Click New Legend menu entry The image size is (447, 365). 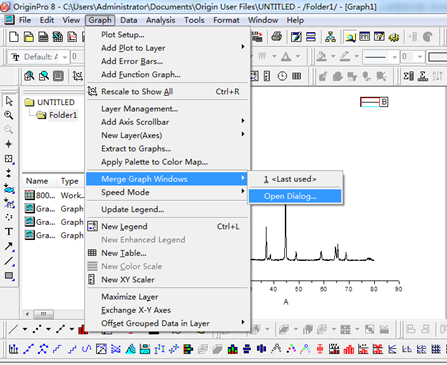coord(167,226)
